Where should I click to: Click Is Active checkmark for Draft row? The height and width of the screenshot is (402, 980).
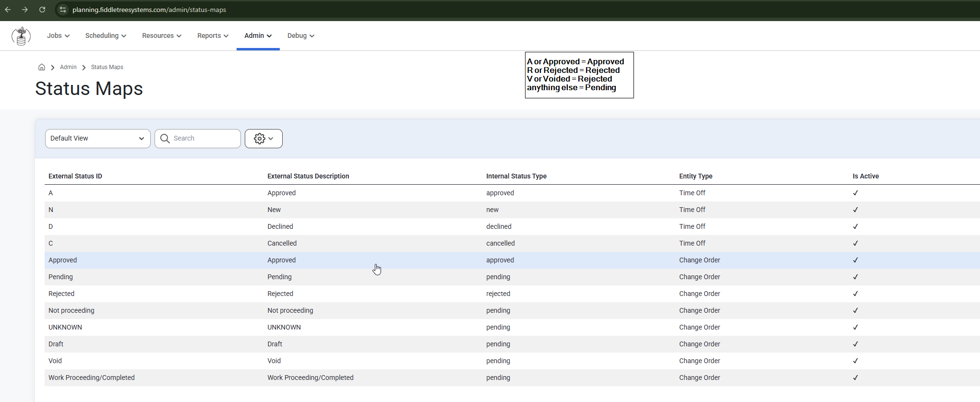[x=855, y=344]
